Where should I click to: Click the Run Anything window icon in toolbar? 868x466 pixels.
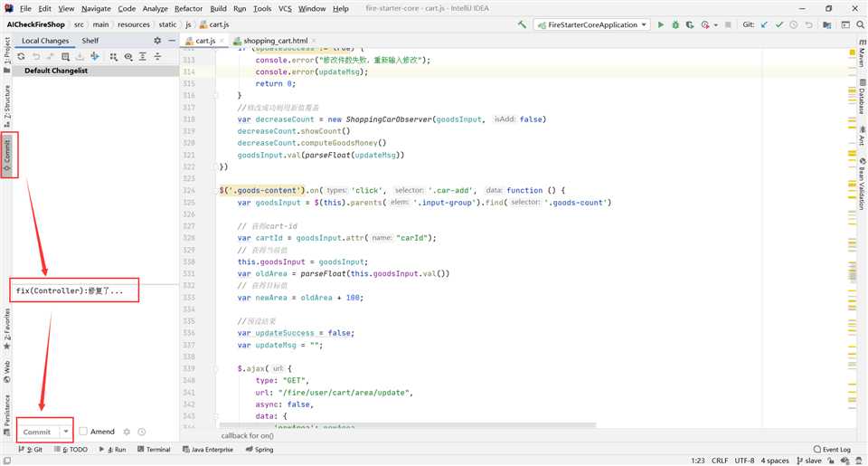[845, 24]
